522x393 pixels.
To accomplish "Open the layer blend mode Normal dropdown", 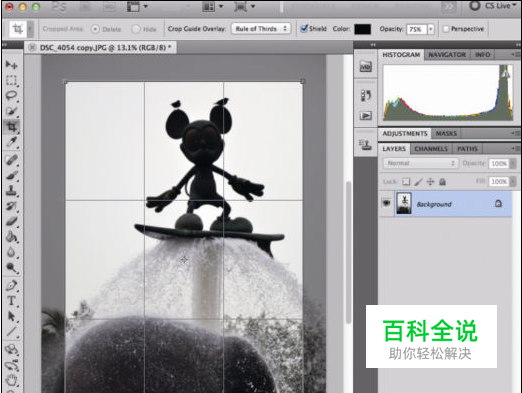I will tap(420, 163).
